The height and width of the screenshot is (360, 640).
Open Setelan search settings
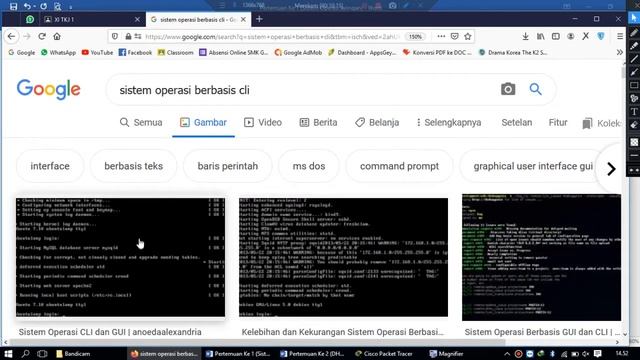517,122
